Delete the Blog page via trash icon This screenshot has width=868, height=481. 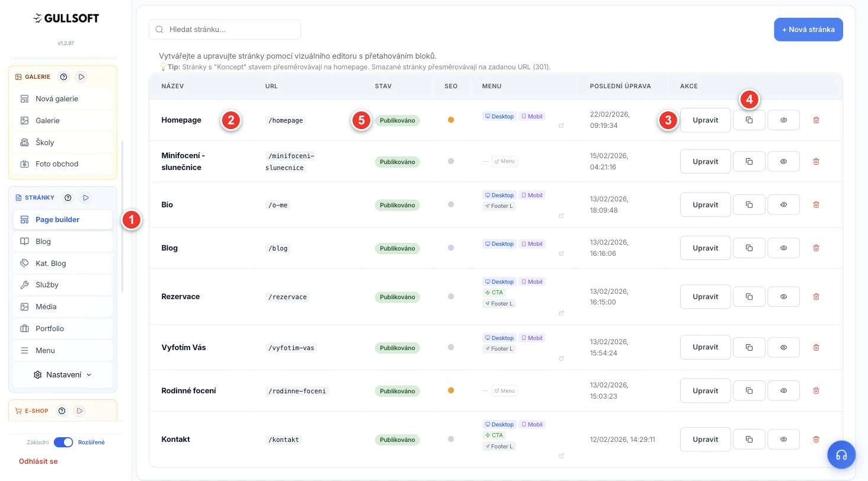(x=816, y=248)
